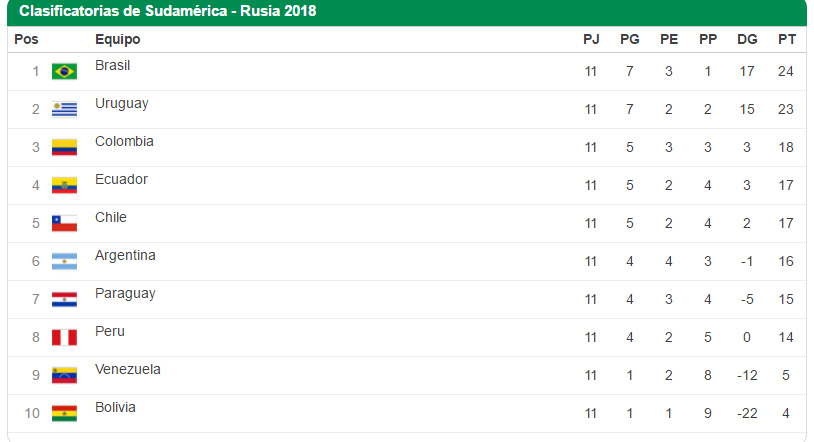814x442 pixels.
Task: Open the Argentina team link
Action: (125, 256)
